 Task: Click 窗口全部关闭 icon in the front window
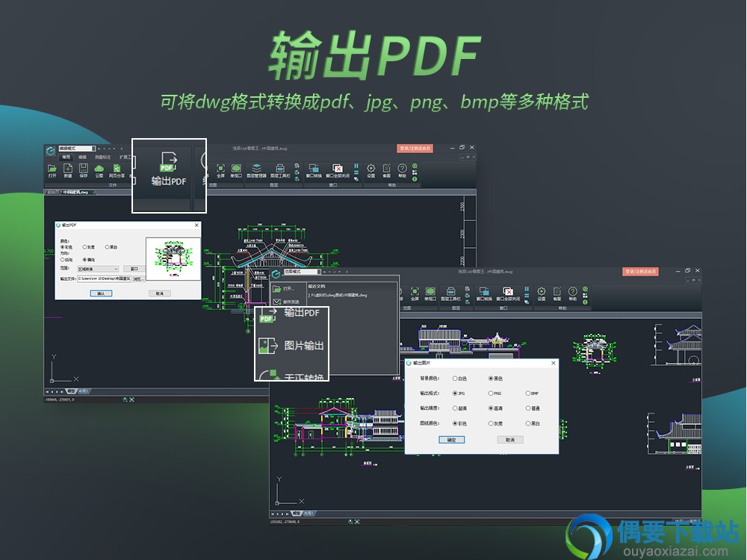point(508,293)
